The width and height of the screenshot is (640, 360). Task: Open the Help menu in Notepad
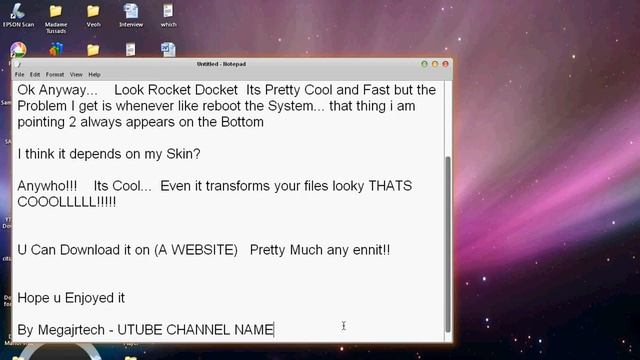pos(94,75)
